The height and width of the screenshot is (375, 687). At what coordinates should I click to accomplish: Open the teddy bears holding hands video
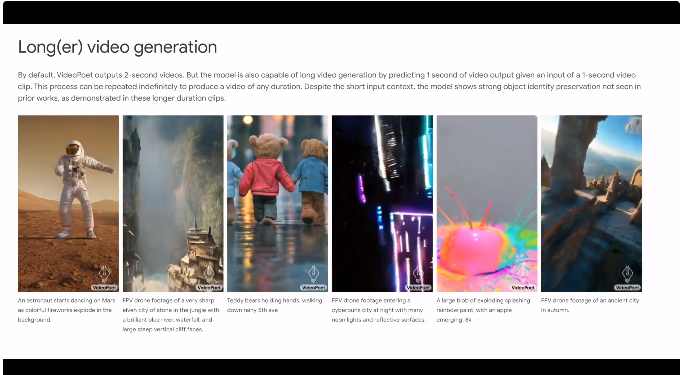coord(277,203)
